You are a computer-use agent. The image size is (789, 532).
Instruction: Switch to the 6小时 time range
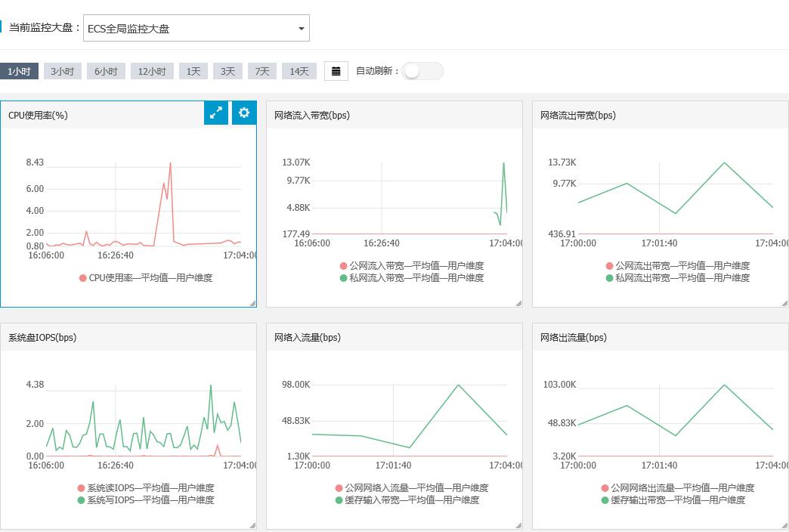click(x=106, y=71)
